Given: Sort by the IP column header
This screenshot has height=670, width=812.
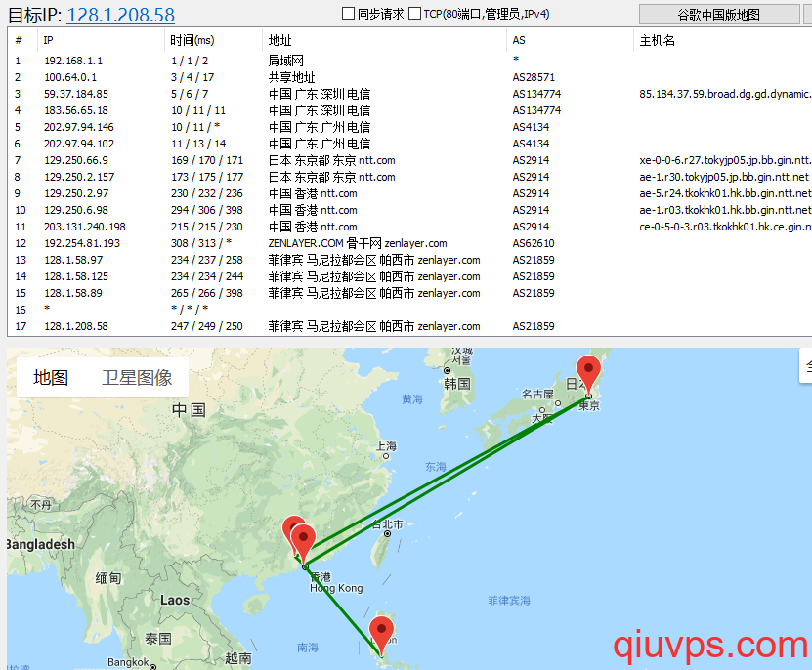Looking at the screenshot, I should [x=48, y=40].
